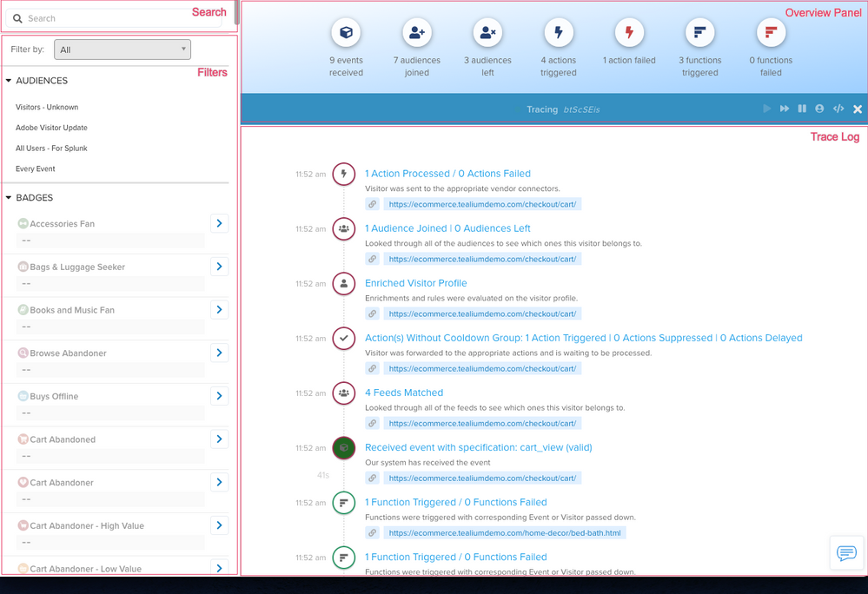Screen dimensions: 868x594
Task: Collapse the AUDIENCES section
Action: [x=9, y=81]
